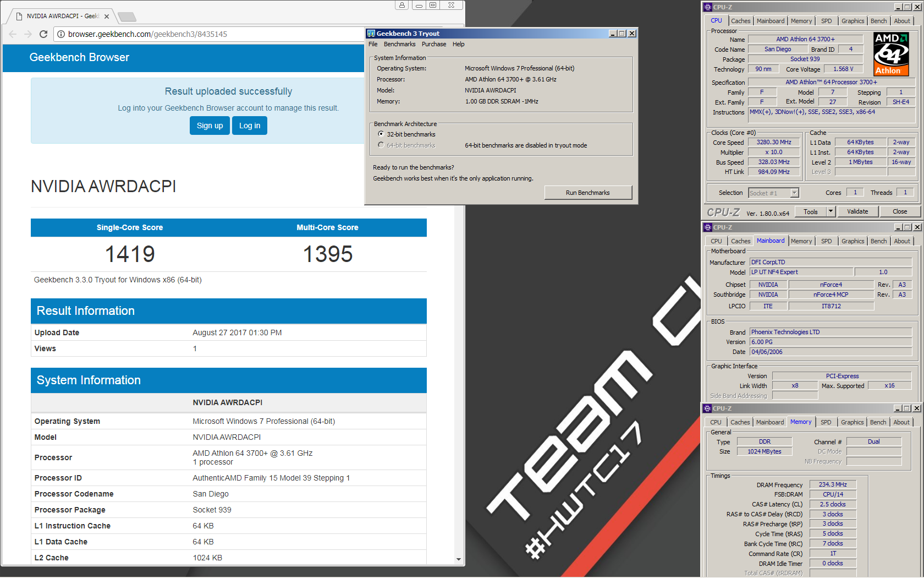Select 32-bit benchmarks radio button

381,134
